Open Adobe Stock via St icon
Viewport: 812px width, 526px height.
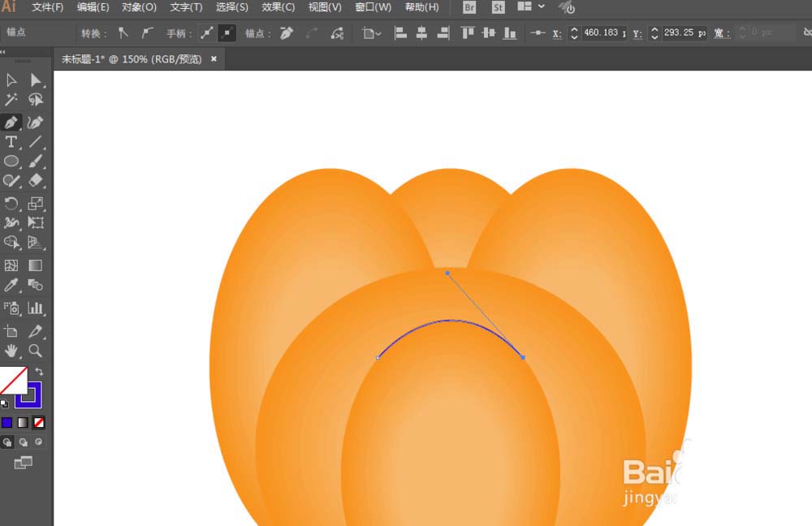click(499, 7)
